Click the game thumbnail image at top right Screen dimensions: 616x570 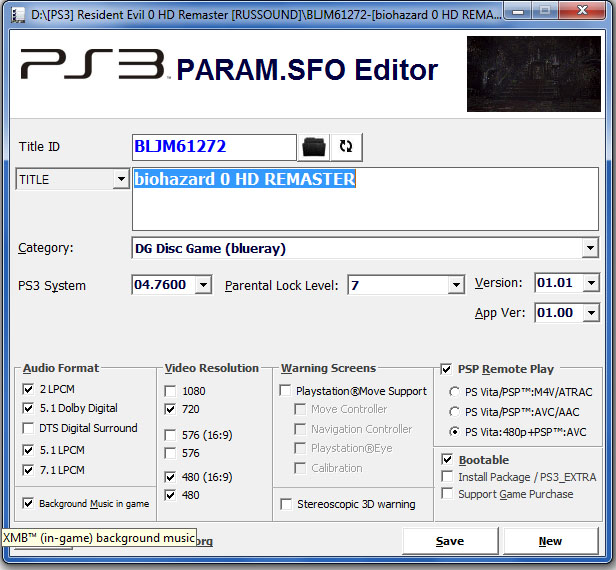coord(533,73)
